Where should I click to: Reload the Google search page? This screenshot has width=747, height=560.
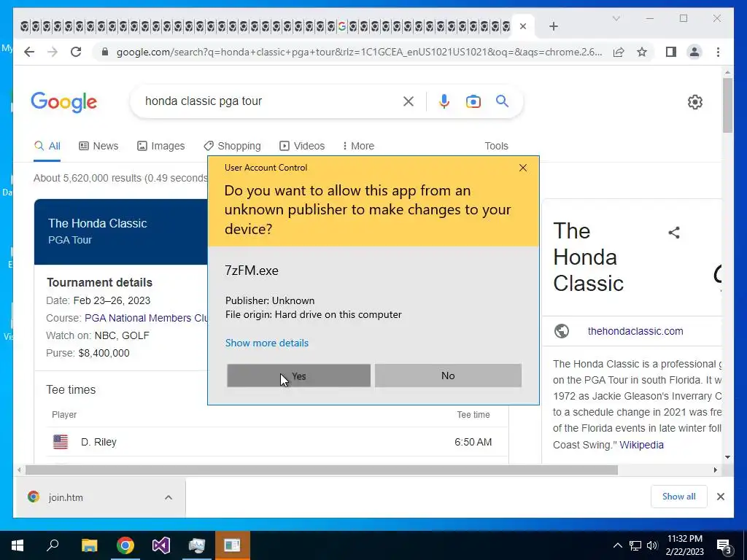[x=76, y=52]
